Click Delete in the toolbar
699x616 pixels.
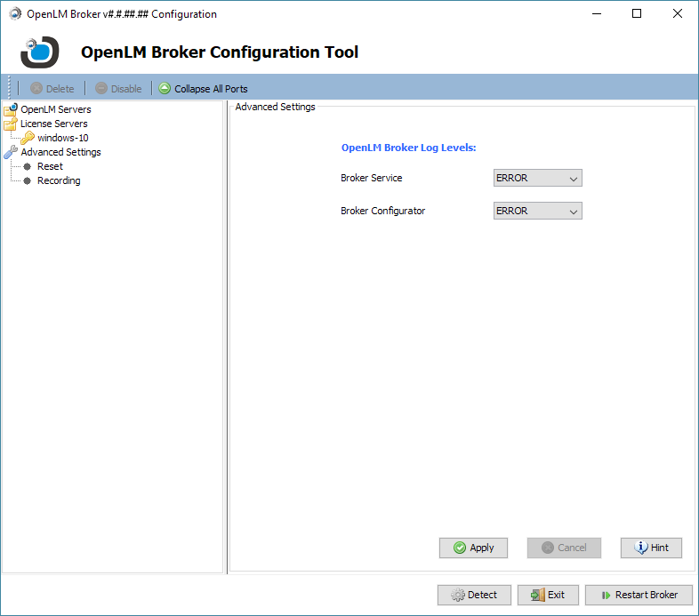click(52, 89)
